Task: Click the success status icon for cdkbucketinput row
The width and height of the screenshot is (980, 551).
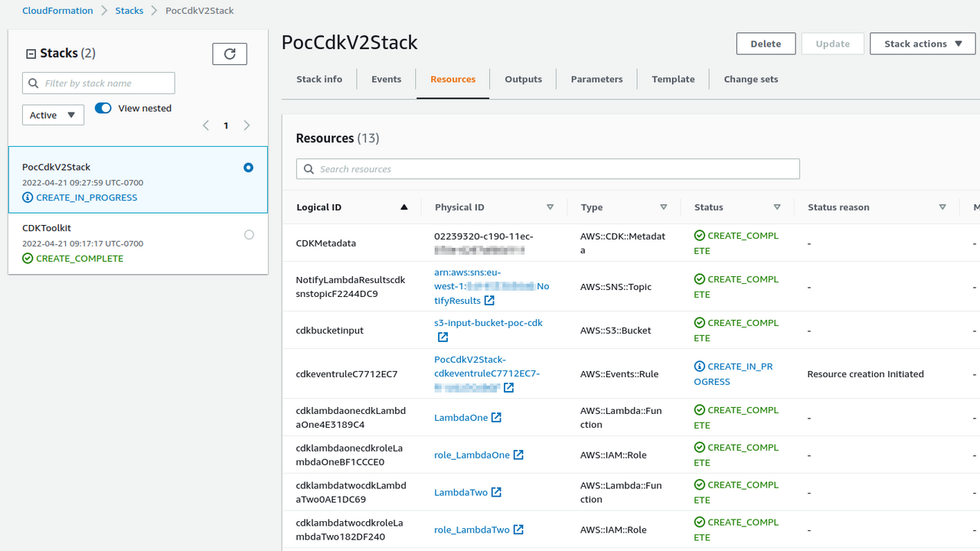Action: tap(699, 323)
